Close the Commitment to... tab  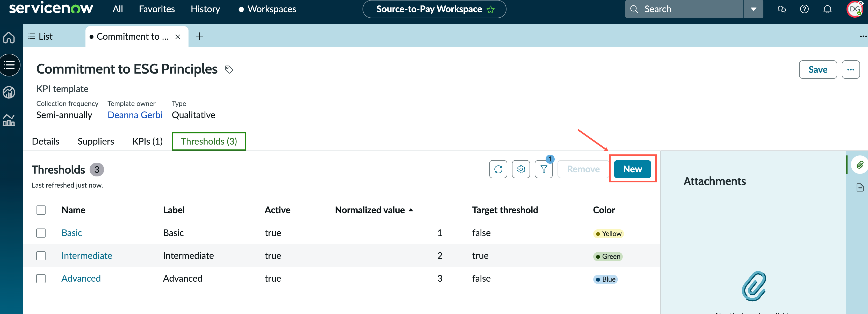178,37
